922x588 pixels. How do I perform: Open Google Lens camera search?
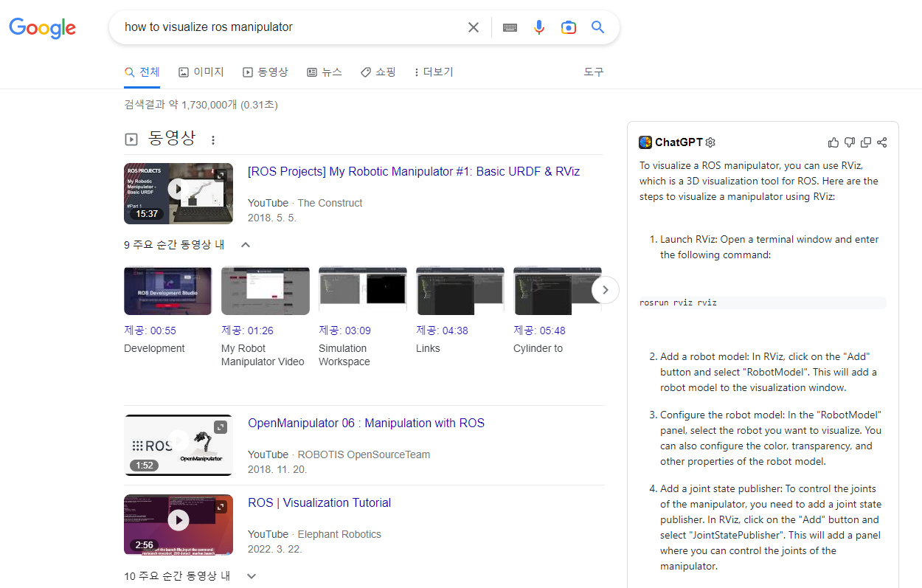tap(569, 27)
